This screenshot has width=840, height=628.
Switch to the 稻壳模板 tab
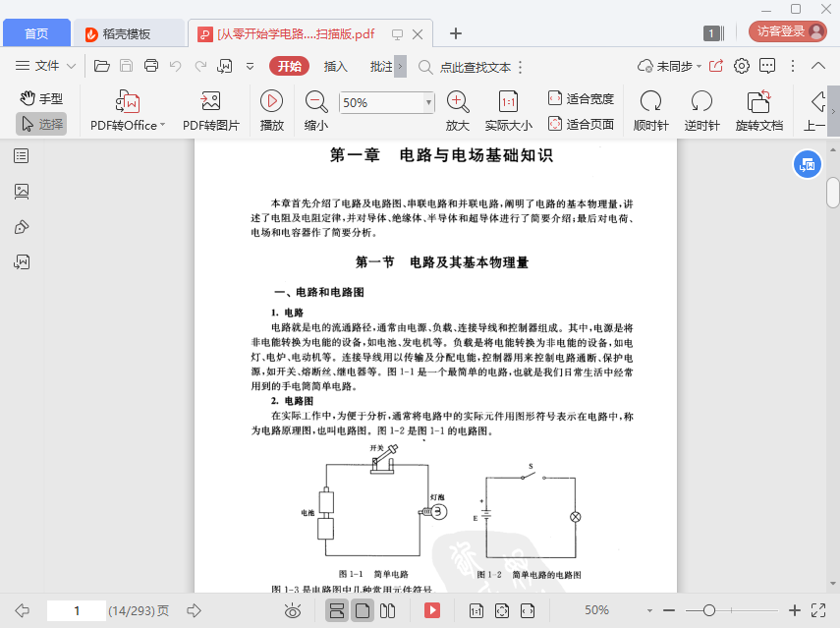click(x=127, y=33)
